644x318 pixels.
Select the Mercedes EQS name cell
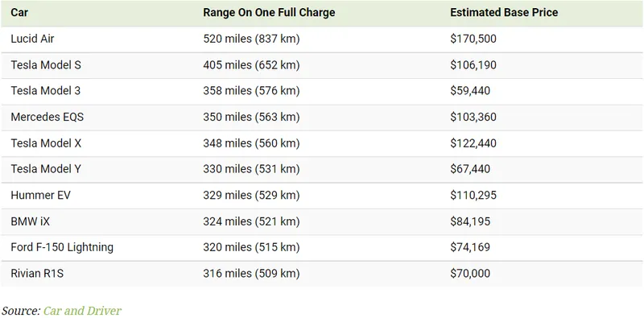(x=47, y=117)
